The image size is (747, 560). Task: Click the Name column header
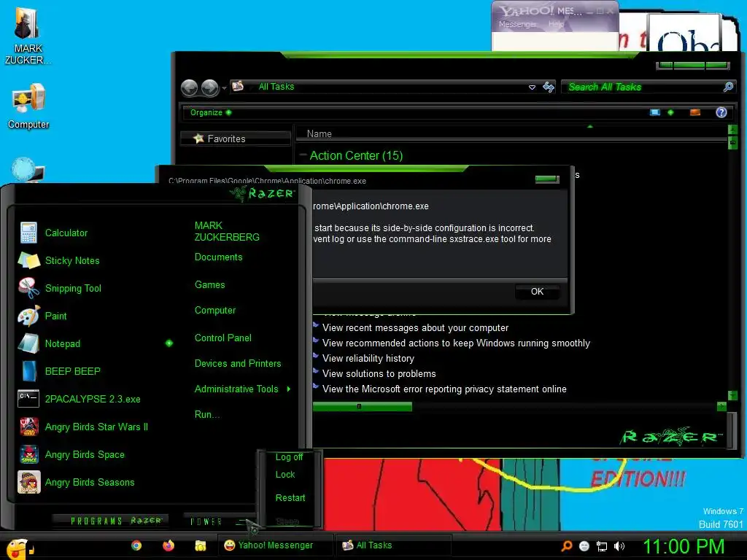pyautogui.click(x=320, y=134)
